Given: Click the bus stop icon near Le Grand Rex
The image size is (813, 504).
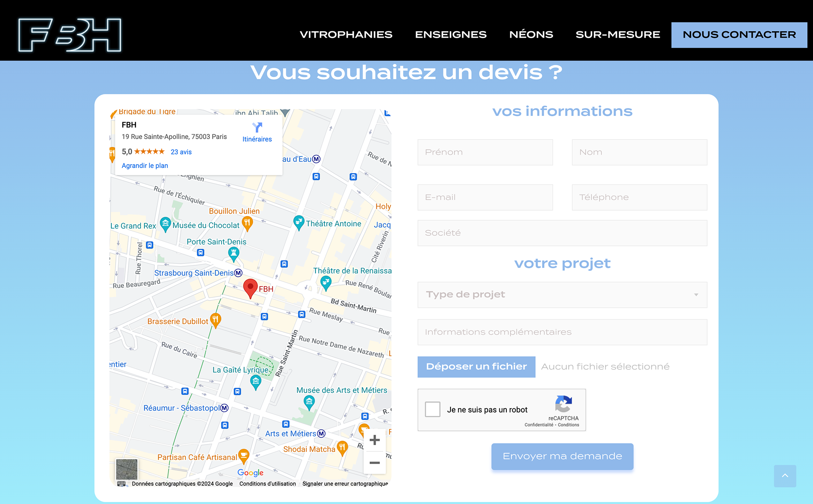Looking at the screenshot, I should 149,245.
